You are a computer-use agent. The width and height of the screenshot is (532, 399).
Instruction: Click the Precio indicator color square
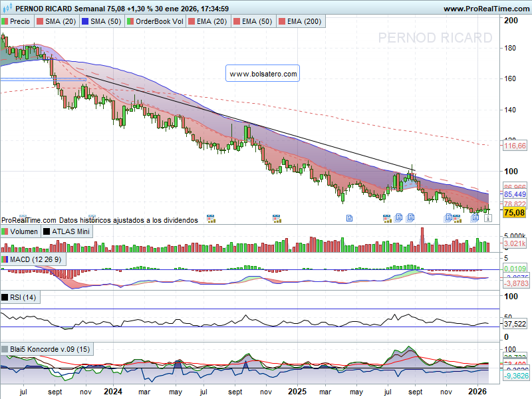pyautogui.click(x=5, y=21)
